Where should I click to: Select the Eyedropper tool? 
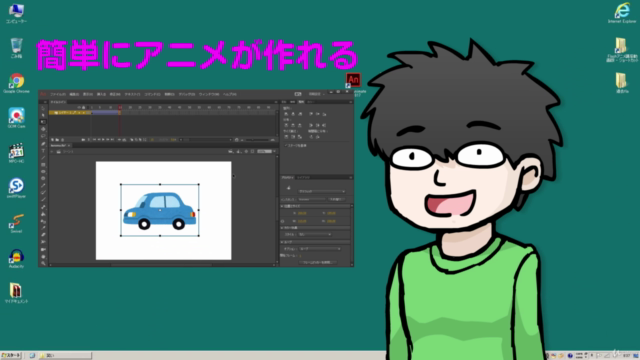pos(43,228)
